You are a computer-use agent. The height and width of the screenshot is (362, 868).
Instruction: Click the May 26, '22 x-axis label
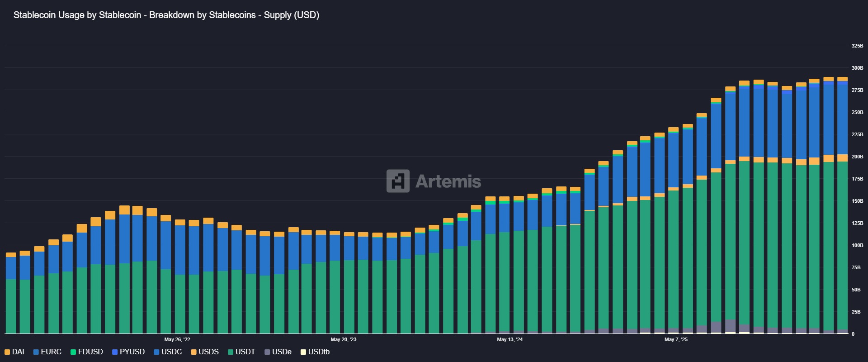177,339
